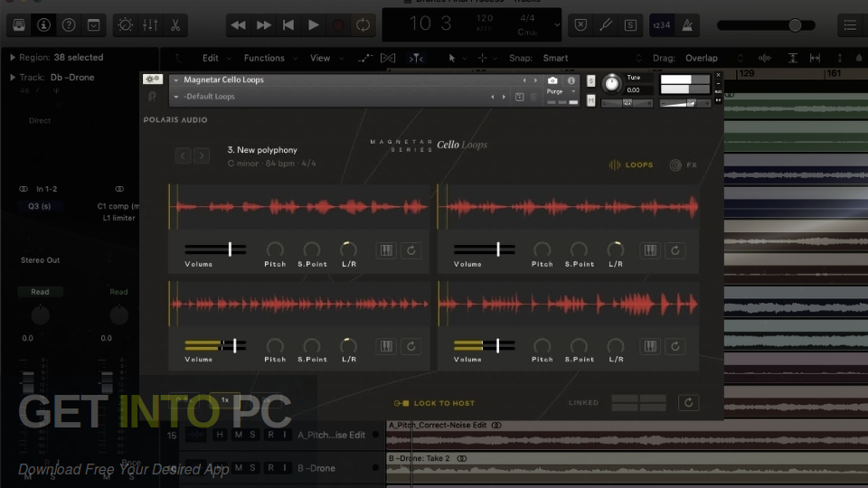Click the global reset icon next to LINKED
868x488 pixels.
click(689, 403)
